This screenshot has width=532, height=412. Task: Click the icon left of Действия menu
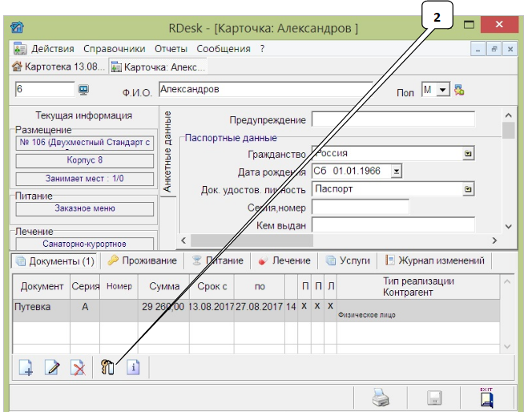click(x=20, y=49)
